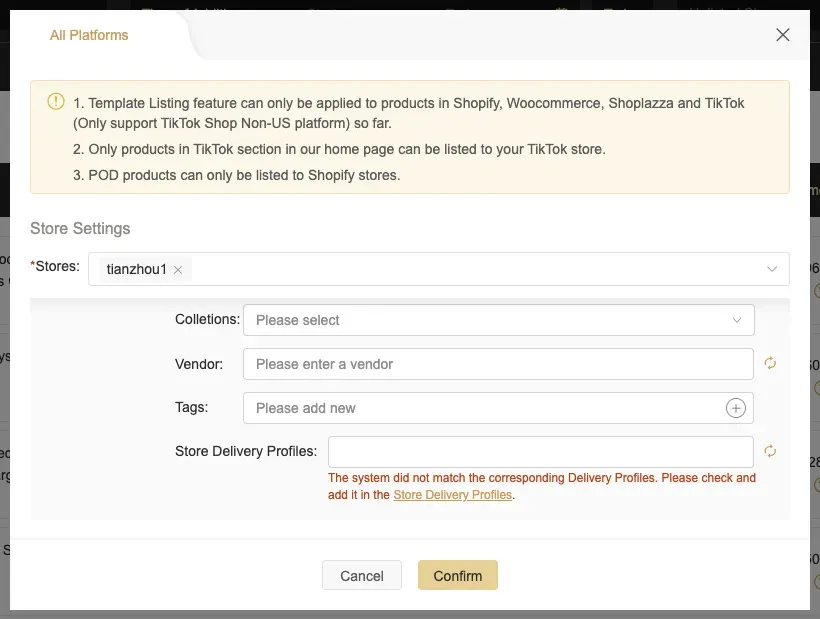Screen dimensions: 820x619
Task: Close the All Platforms dialog
Action: (x=783, y=35)
